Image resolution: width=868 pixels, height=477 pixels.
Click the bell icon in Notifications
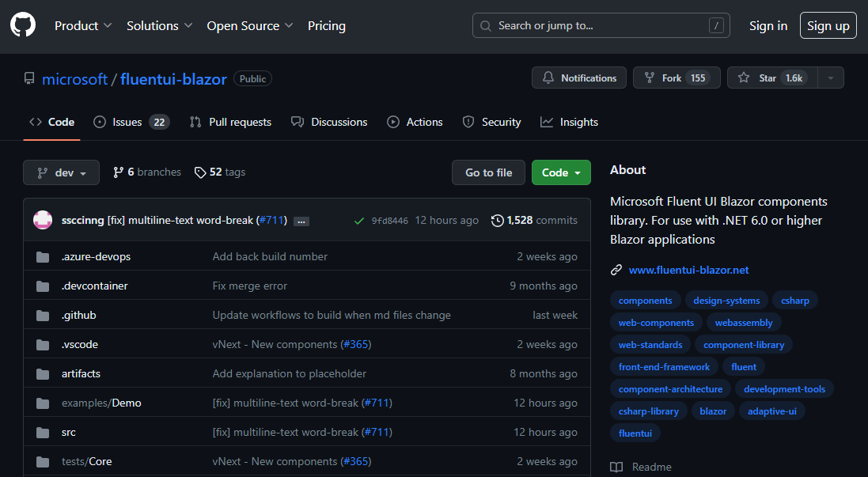coord(548,78)
